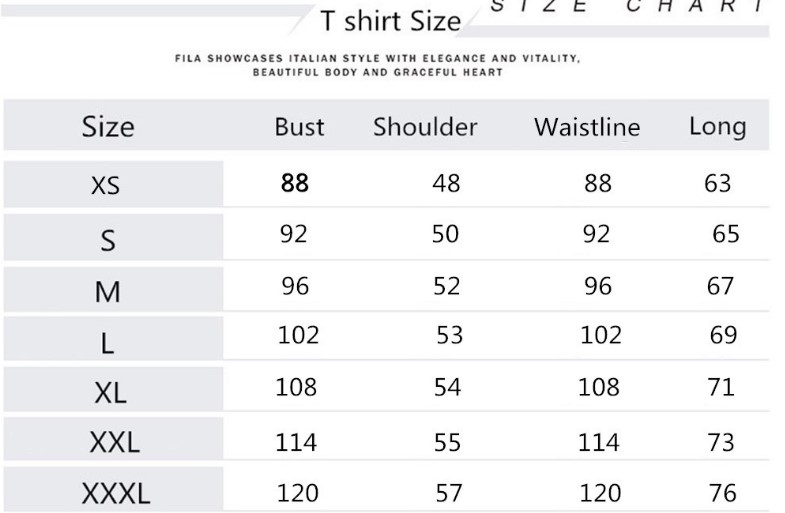Viewport: 785px width, 513px height.
Task: Click length value 71 in XL row
Action: [x=721, y=387]
